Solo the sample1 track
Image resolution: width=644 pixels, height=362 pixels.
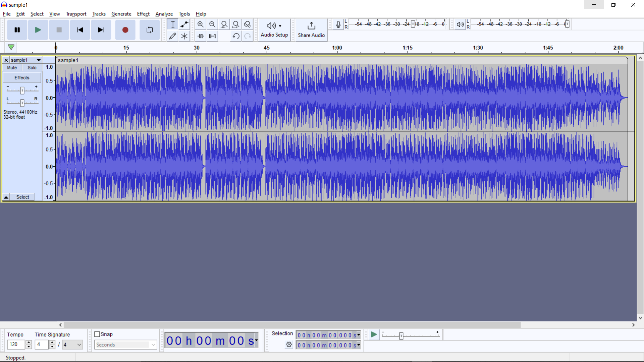click(x=32, y=67)
